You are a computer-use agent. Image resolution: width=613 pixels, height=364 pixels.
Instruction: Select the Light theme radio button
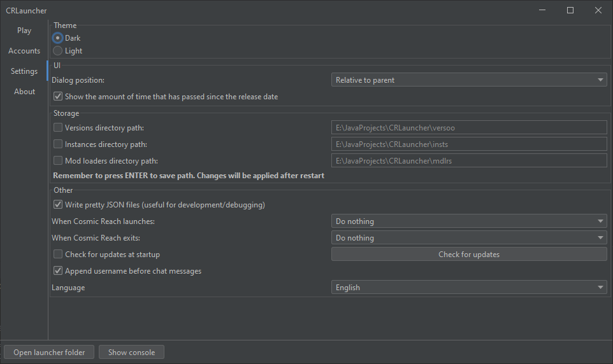58,51
